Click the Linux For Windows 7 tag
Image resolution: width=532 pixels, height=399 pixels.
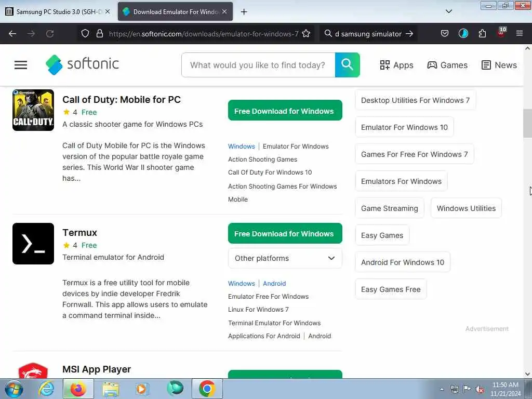(x=258, y=310)
